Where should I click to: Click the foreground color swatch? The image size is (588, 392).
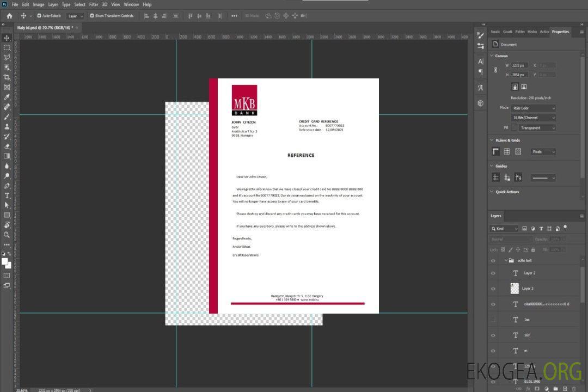point(4,261)
